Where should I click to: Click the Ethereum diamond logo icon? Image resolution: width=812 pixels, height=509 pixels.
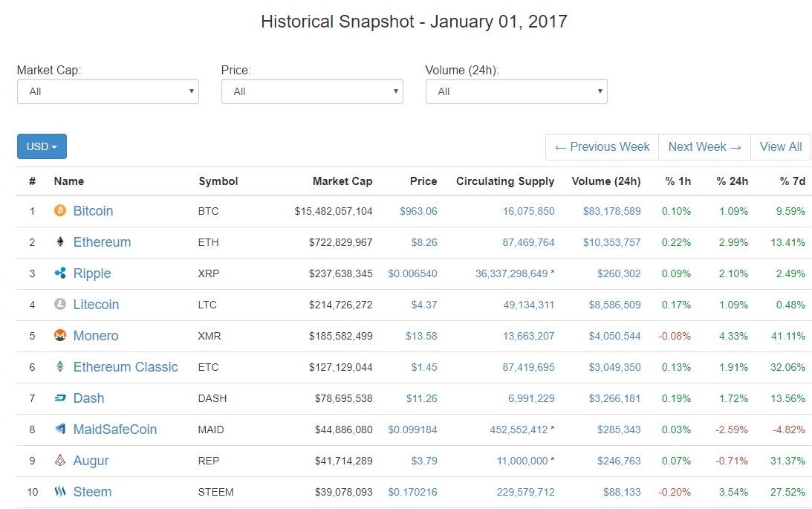pyautogui.click(x=60, y=241)
